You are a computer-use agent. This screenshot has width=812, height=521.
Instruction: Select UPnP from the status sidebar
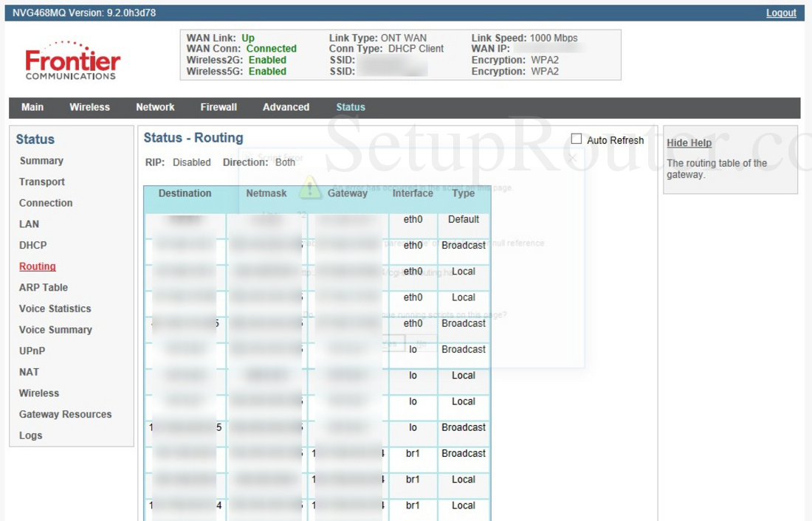click(x=32, y=351)
